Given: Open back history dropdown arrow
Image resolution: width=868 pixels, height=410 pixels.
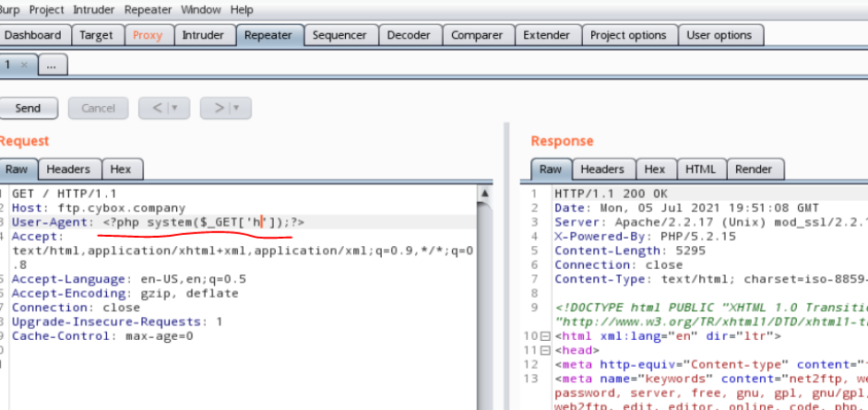Looking at the screenshot, I should (175, 109).
